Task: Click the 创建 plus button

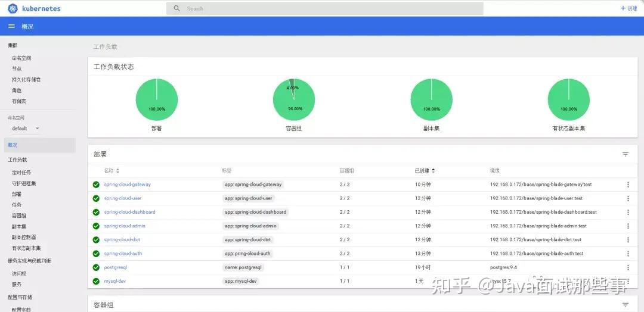Action: [x=628, y=8]
